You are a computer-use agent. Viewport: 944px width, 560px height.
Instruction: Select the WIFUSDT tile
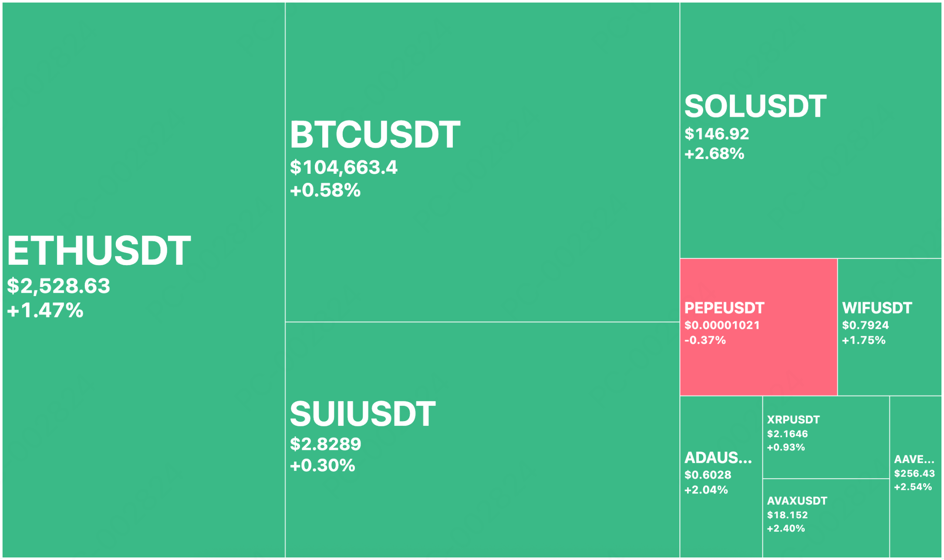click(890, 327)
